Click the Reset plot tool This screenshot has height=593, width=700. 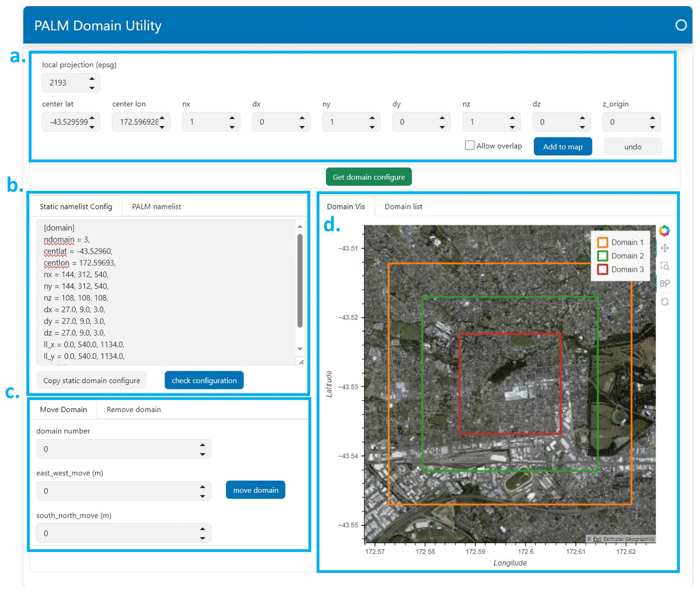coord(664,302)
